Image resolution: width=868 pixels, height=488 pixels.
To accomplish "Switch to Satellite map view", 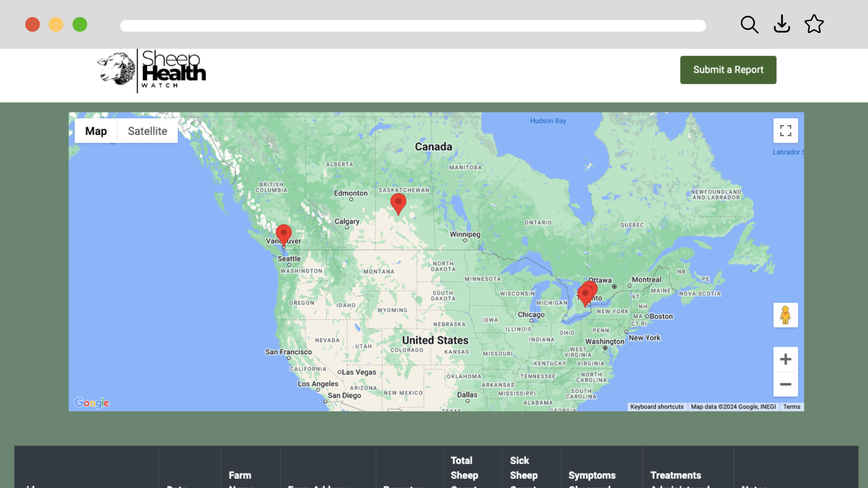I will point(147,131).
